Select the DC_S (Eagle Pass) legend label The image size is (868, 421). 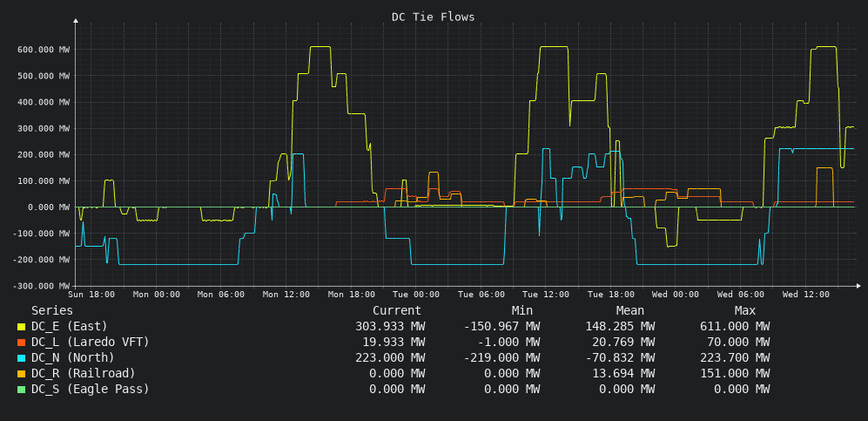91,389
